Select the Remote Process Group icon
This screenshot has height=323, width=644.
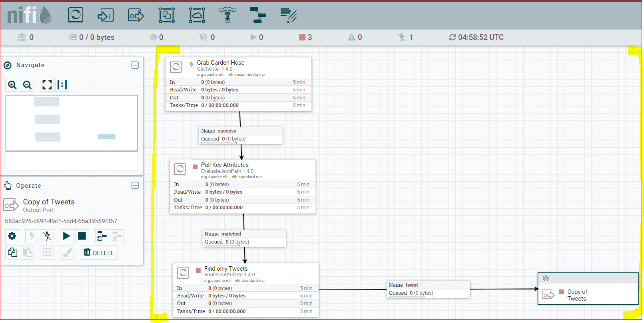pos(197,15)
